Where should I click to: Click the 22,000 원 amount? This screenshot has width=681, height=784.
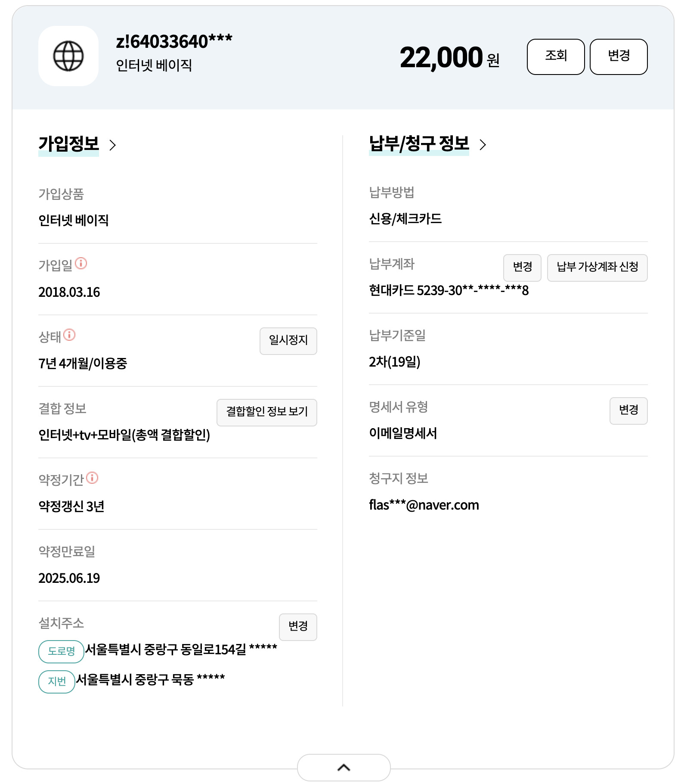449,57
